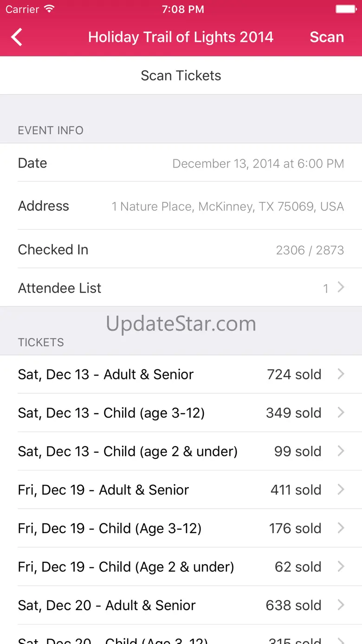Image resolution: width=362 pixels, height=644 pixels.
Task: Open Scan Tickets
Action: [181, 76]
